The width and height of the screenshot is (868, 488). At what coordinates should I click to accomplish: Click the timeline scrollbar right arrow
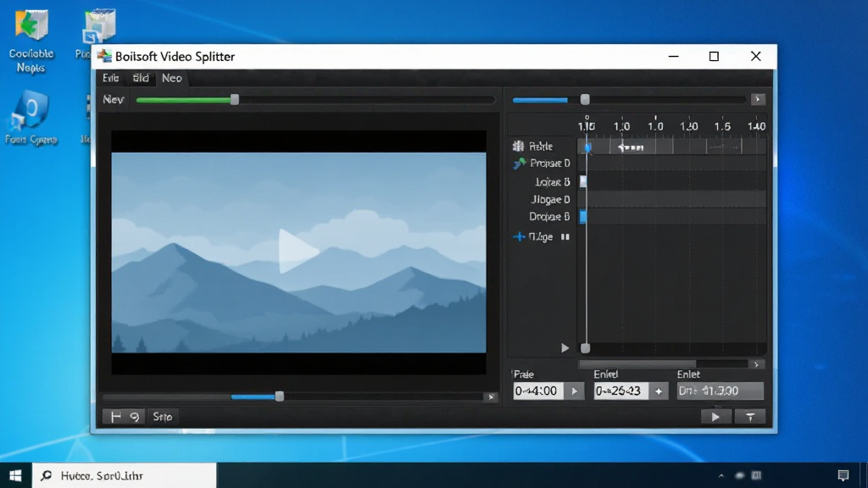(756, 364)
